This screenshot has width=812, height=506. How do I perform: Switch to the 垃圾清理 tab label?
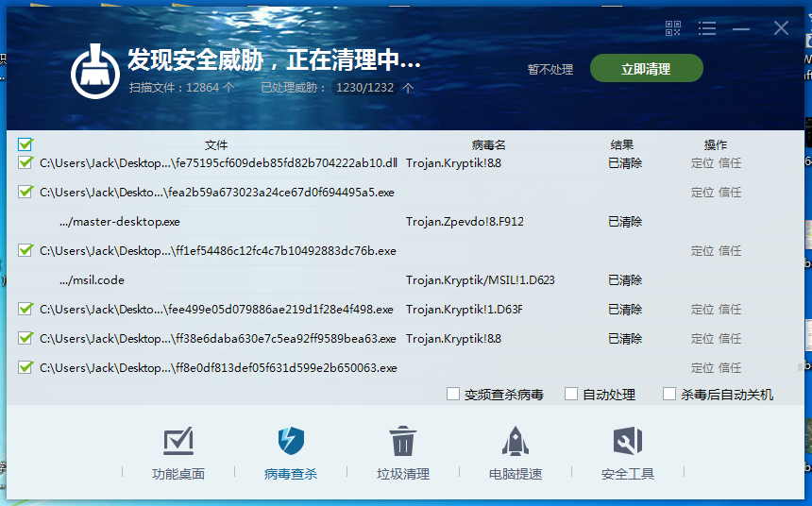tap(403, 474)
